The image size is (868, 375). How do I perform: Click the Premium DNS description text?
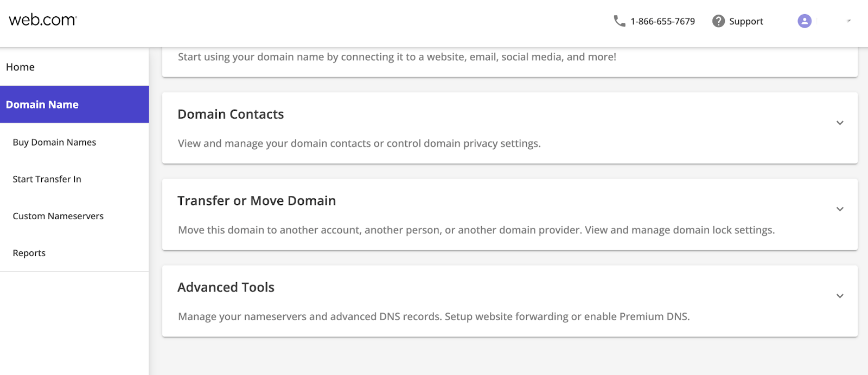[434, 316]
